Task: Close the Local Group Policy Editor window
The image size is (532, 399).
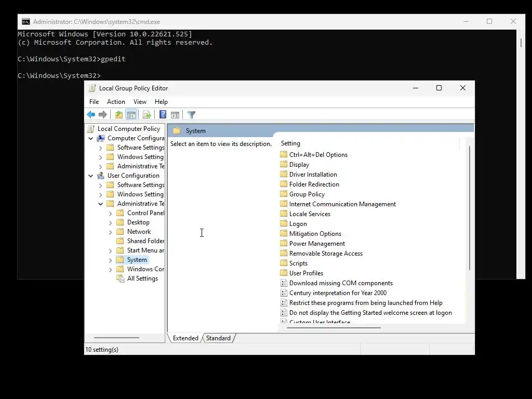Action: coord(462,88)
